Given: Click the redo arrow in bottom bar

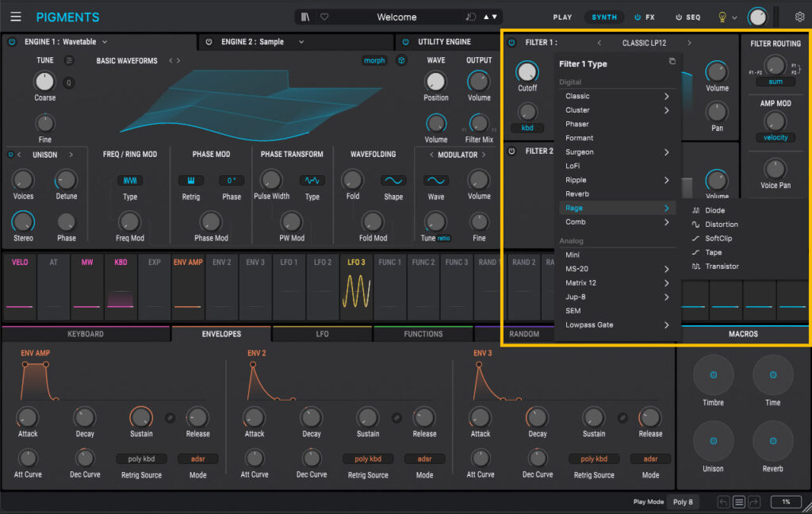Looking at the screenshot, I should (755, 501).
